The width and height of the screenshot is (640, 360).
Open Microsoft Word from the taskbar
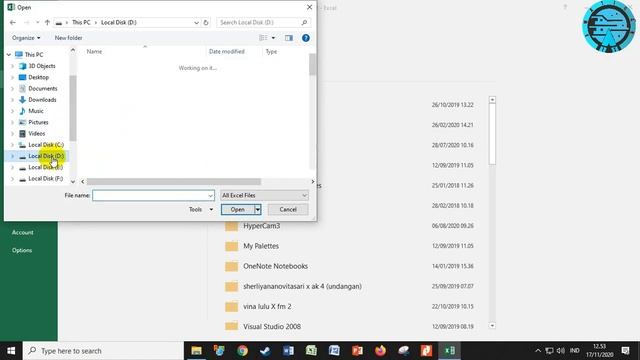coord(288,351)
